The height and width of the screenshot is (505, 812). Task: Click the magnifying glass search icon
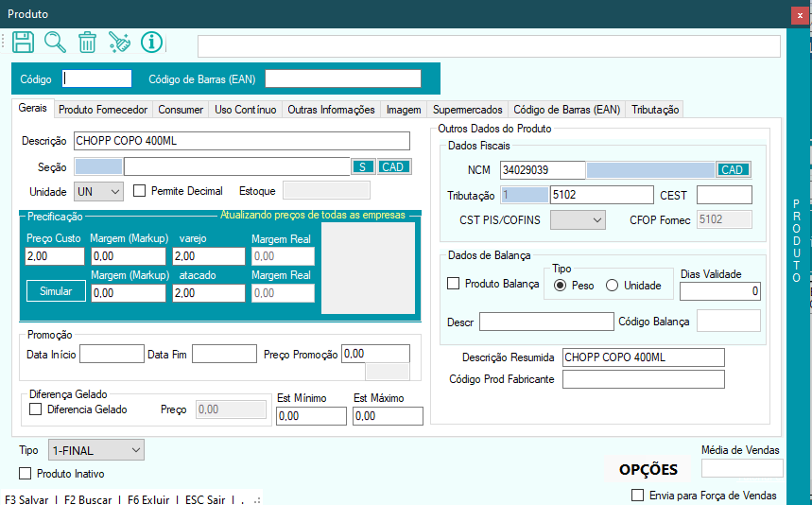click(x=56, y=43)
